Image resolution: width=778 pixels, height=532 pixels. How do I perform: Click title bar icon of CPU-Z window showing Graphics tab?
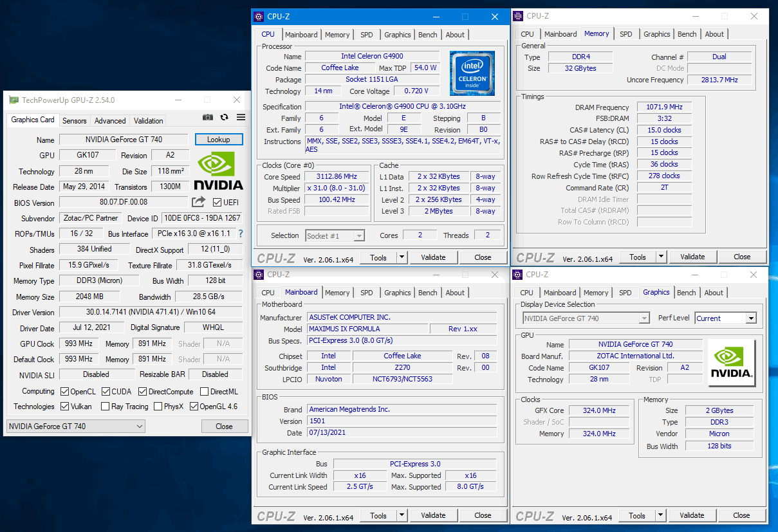[517, 275]
